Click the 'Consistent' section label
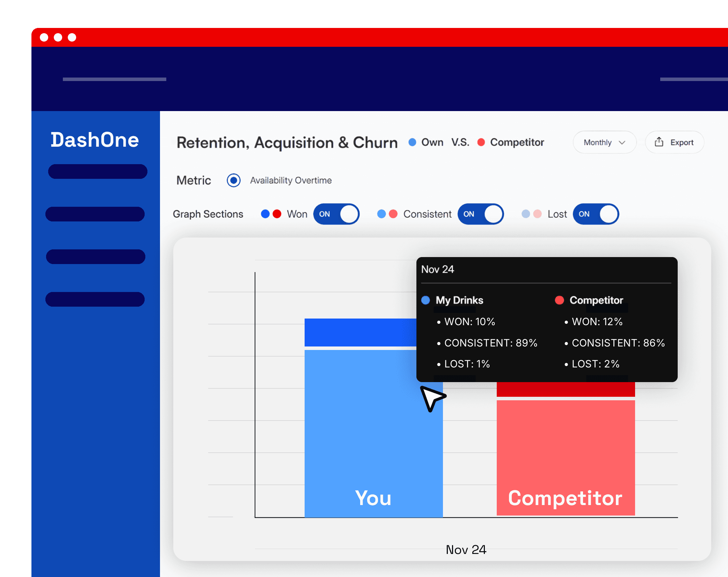Screen dimensions: 728x577 pyautogui.click(x=427, y=214)
